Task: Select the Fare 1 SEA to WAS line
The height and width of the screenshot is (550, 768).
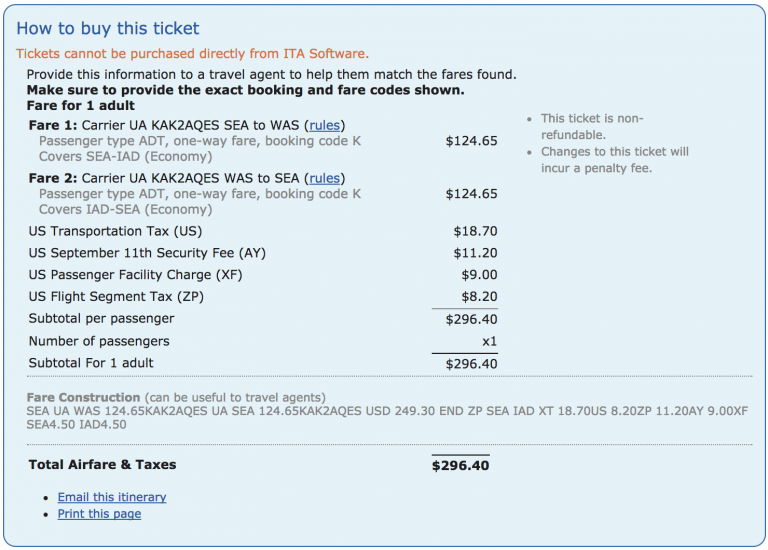Action: tap(170, 125)
